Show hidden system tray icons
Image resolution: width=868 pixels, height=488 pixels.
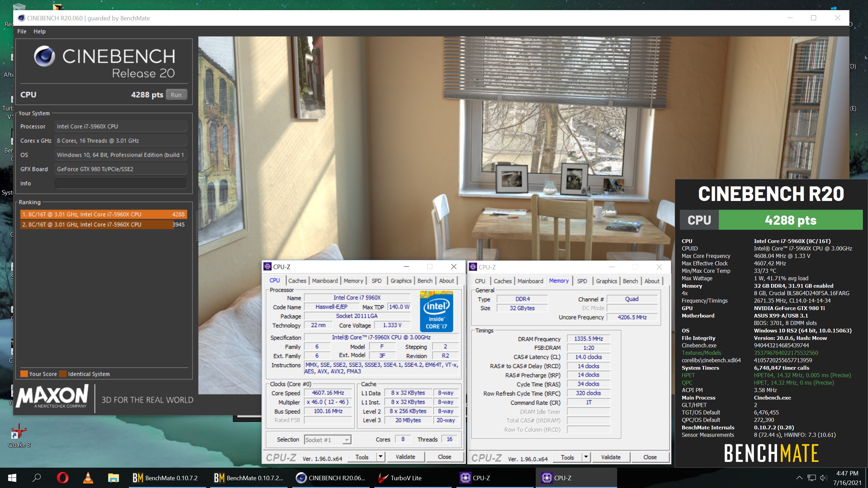[x=799, y=478]
